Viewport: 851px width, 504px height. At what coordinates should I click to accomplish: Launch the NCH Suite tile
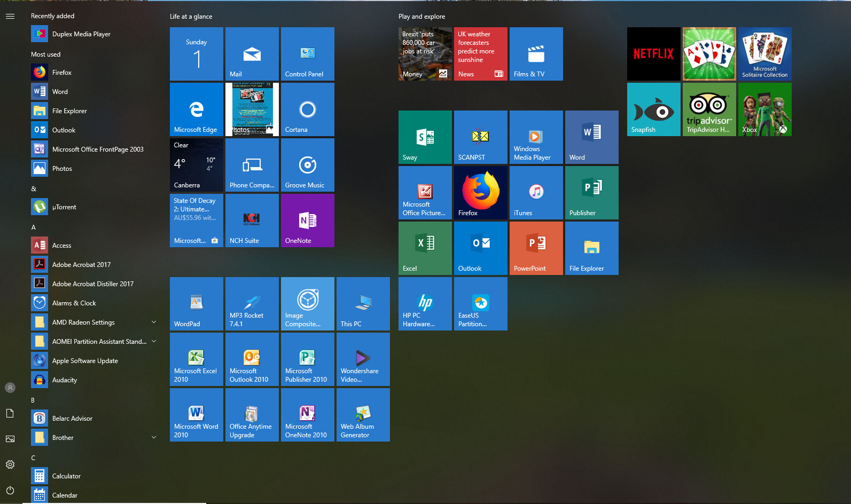pyautogui.click(x=252, y=220)
